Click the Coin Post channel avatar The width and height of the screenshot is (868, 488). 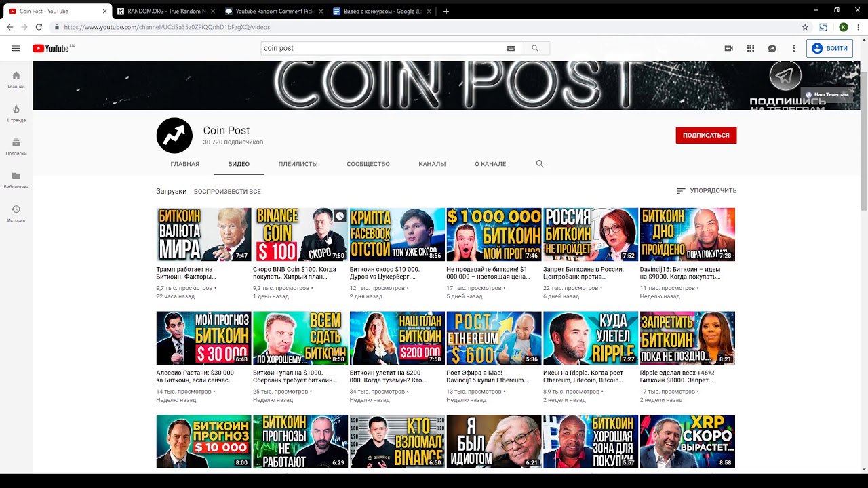pyautogui.click(x=175, y=136)
